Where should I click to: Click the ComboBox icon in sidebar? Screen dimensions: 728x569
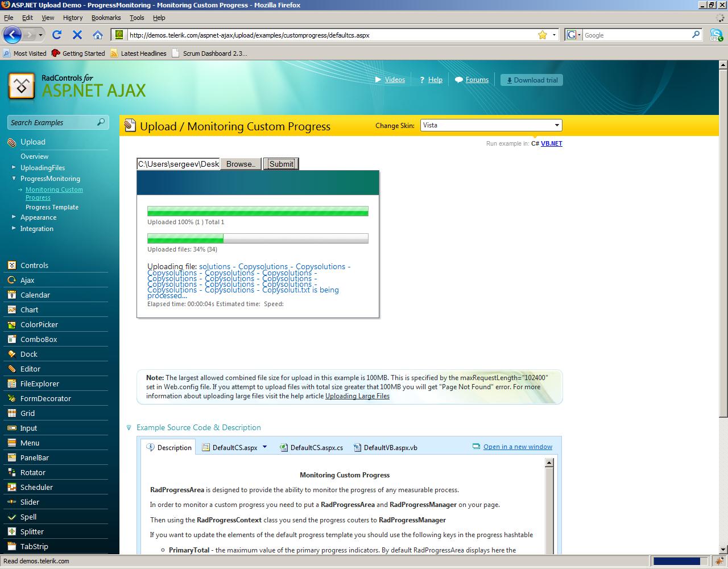pos(11,339)
